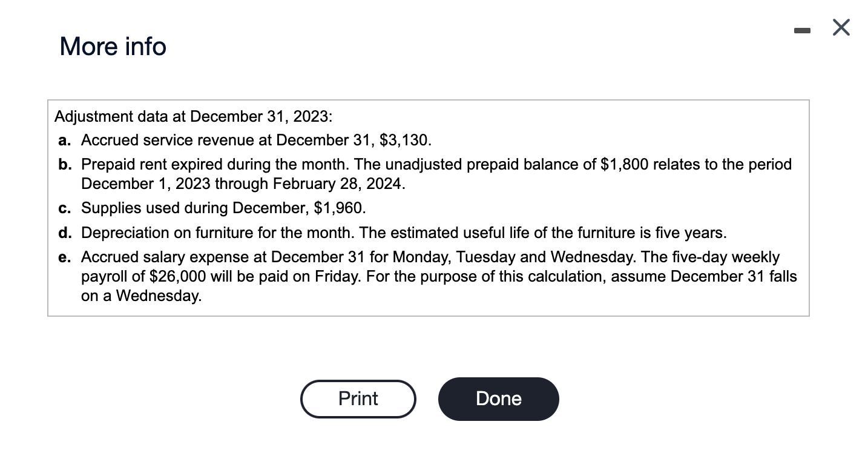Screen dimensions: 868x453
Task: Dismiss the dialog with the Done button
Action: coord(498,398)
